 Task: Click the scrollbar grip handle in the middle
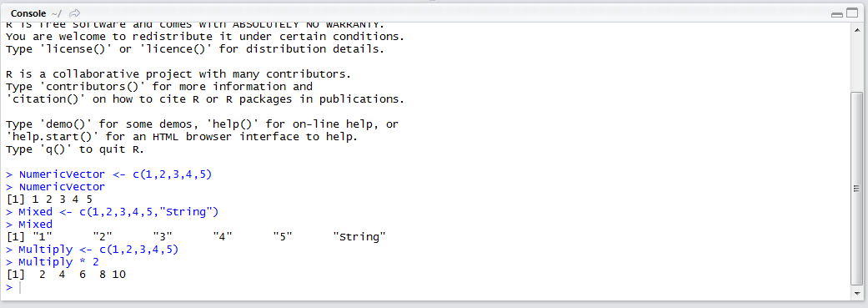coord(855,189)
